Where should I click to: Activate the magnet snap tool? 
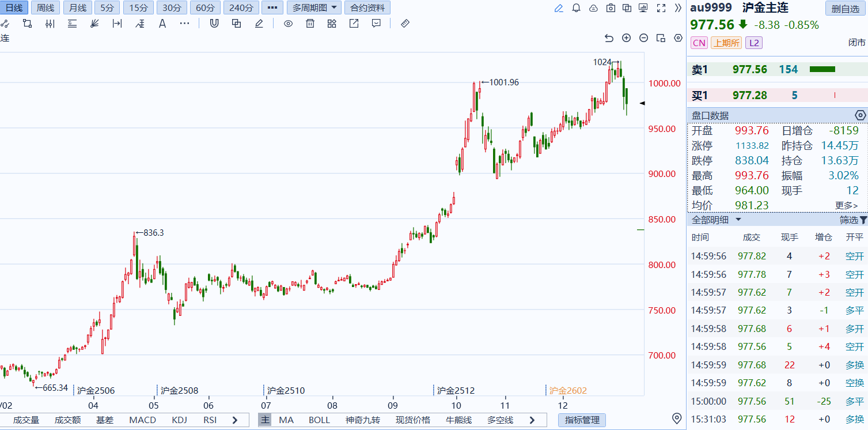point(214,23)
